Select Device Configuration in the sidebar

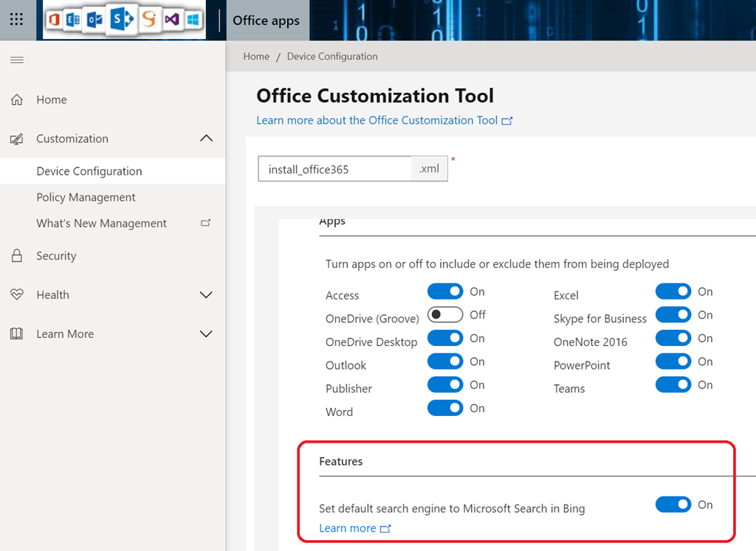click(x=89, y=171)
